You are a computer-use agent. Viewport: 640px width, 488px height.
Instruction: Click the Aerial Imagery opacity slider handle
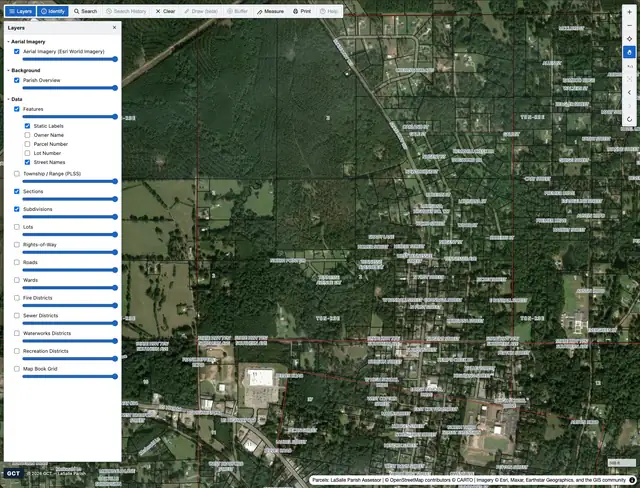[115, 59]
